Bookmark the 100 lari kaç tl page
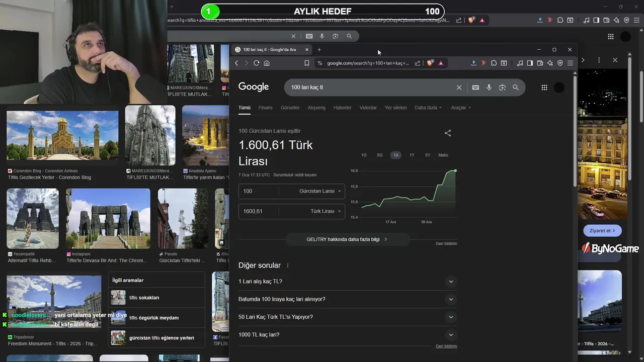The height and width of the screenshot is (362, 644). pyautogui.click(x=307, y=63)
